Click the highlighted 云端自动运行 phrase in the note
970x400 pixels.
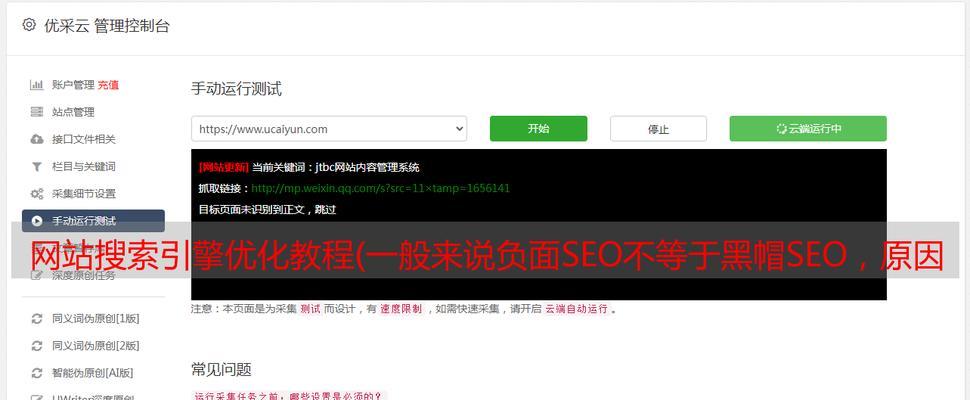(x=577, y=309)
